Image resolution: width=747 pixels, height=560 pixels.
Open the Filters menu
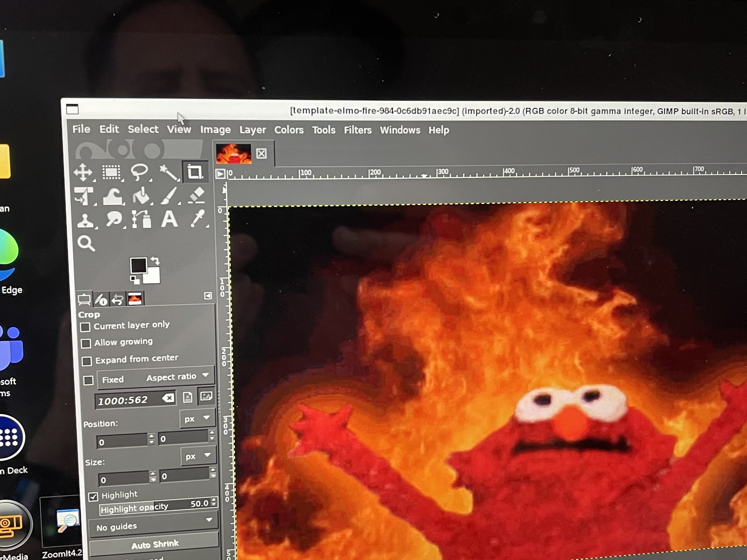point(357,130)
